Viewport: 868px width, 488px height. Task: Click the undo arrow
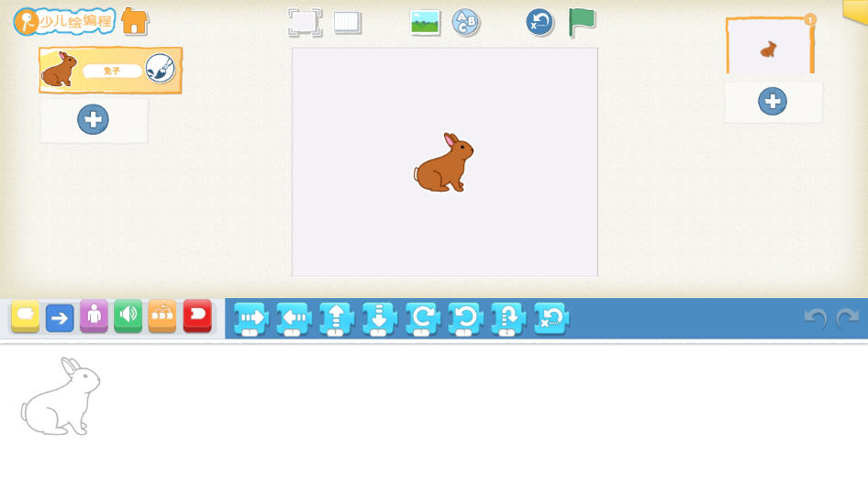815,318
